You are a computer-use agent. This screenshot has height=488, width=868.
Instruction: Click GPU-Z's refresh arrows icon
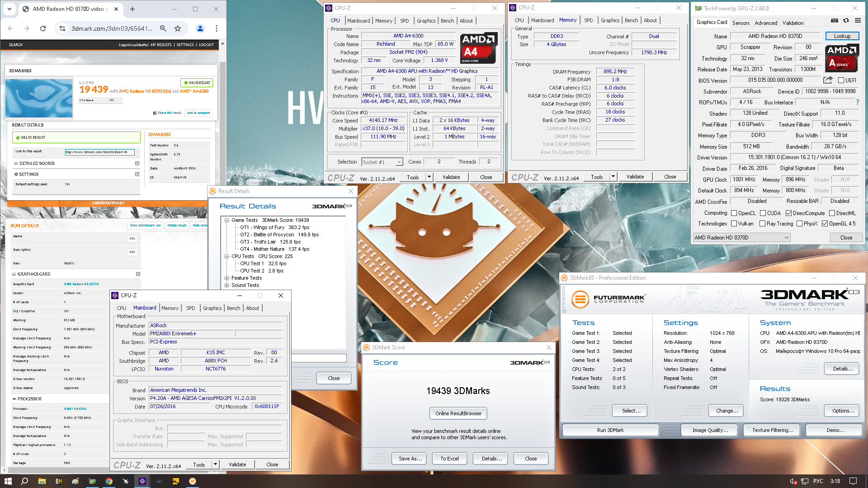(846, 20)
